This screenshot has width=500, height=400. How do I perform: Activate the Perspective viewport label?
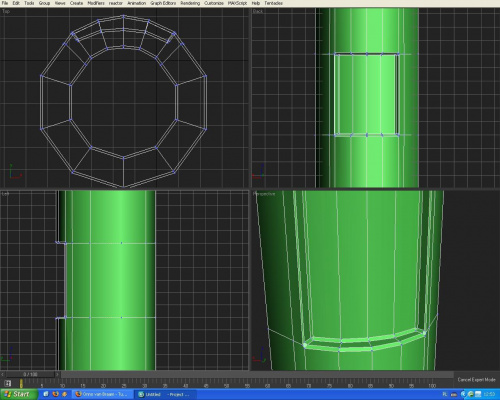pyautogui.click(x=264, y=194)
